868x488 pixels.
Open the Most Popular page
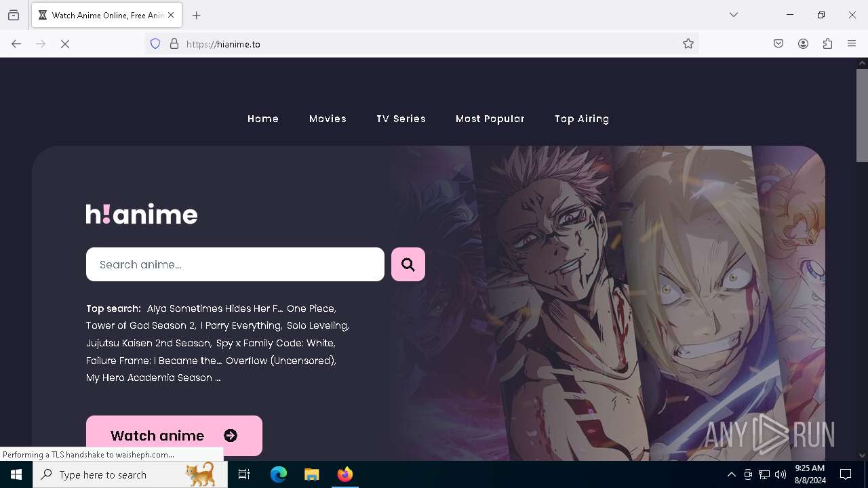pos(490,119)
